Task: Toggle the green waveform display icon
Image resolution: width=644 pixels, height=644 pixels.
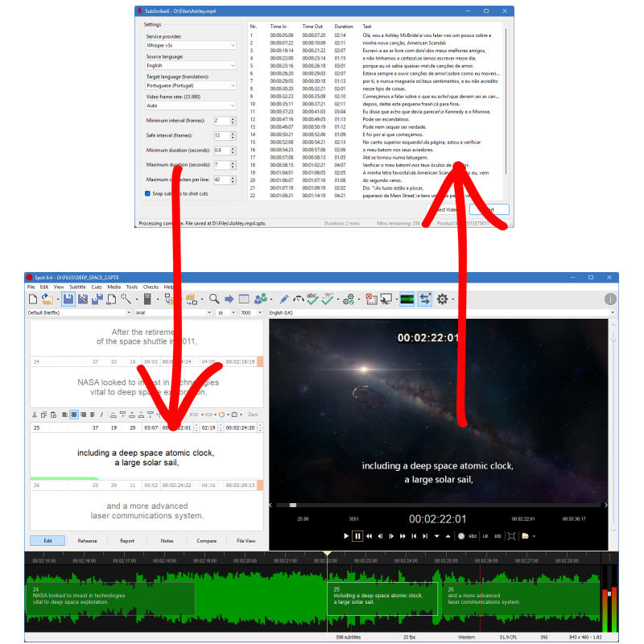Action: (x=407, y=299)
